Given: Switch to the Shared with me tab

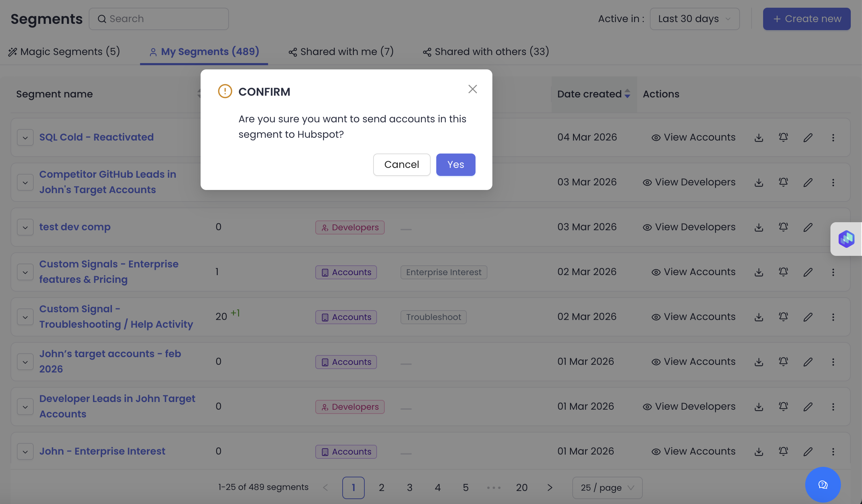Looking at the screenshot, I should click(x=341, y=52).
